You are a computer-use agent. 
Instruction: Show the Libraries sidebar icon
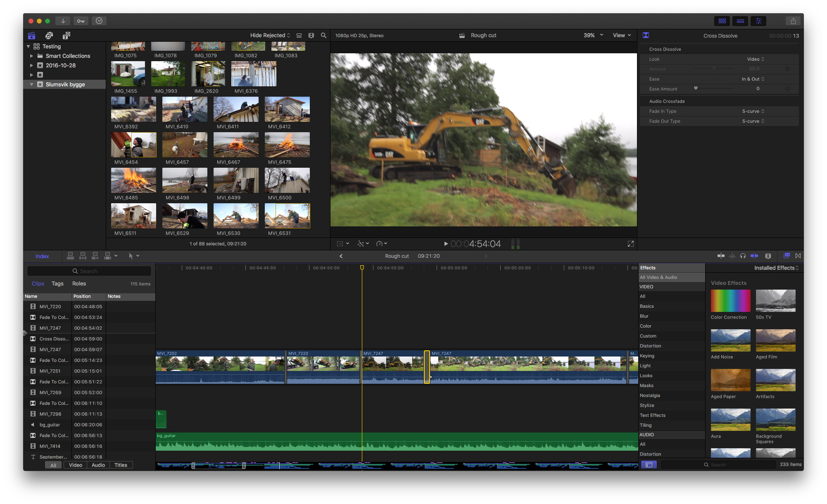32,36
